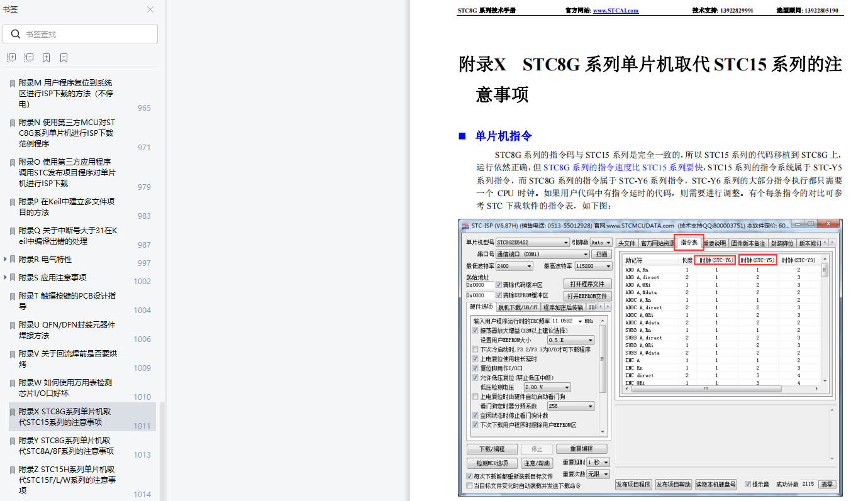The width and height of the screenshot is (868, 501).
Task: Click bookmark icon beside 附录M entry
Action: point(13,83)
